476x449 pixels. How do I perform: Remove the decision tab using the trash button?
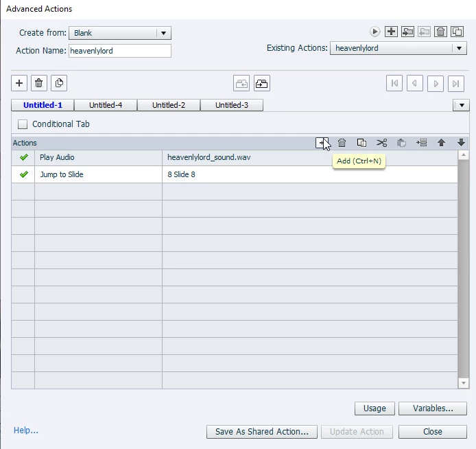point(39,83)
